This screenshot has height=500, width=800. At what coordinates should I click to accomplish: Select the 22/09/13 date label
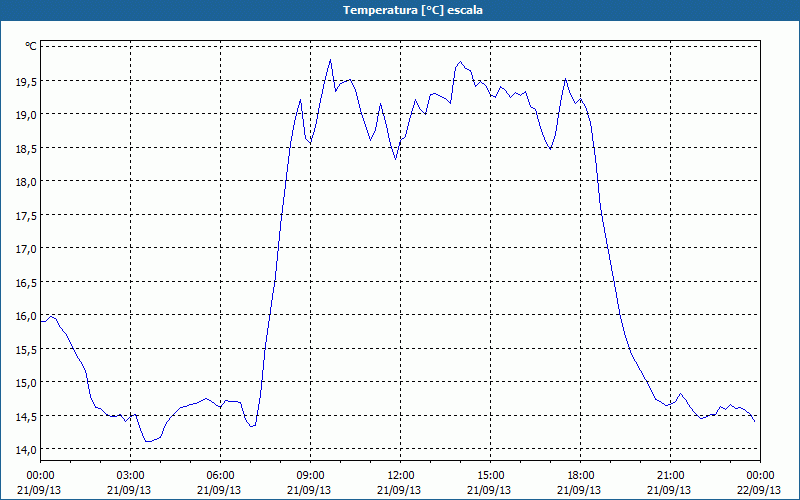[x=759, y=490]
